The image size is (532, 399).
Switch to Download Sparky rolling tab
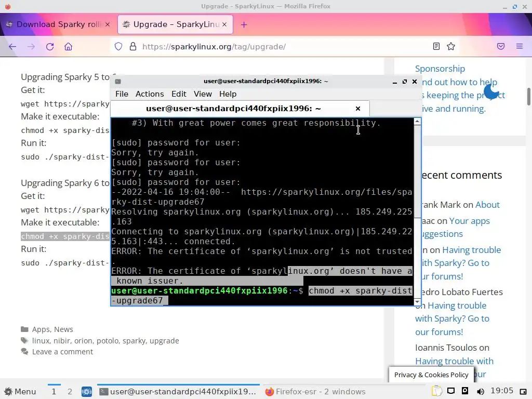pyautogui.click(x=57, y=24)
